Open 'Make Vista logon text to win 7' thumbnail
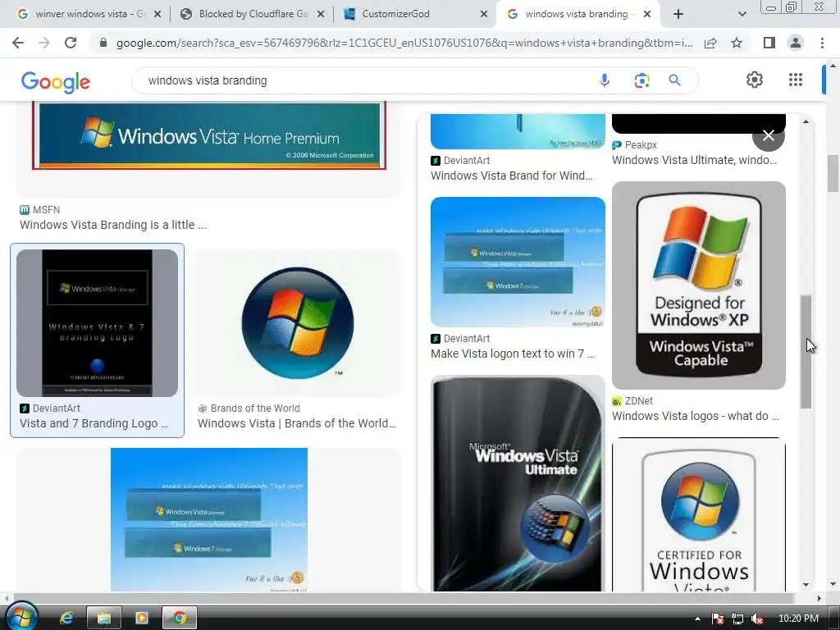The width and height of the screenshot is (840, 630). pyautogui.click(x=518, y=262)
